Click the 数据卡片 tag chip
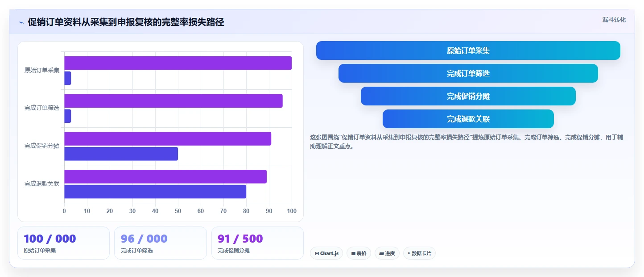 coord(419,253)
